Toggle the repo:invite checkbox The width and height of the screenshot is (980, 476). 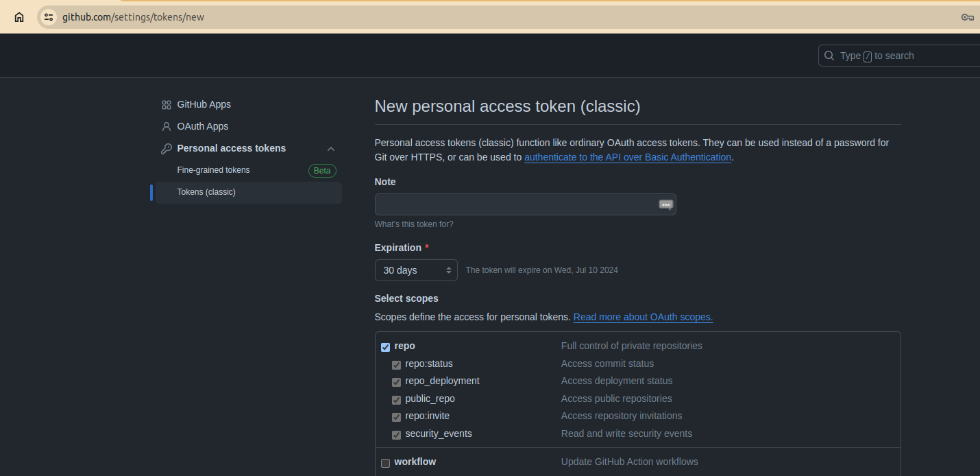pyautogui.click(x=396, y=417)
